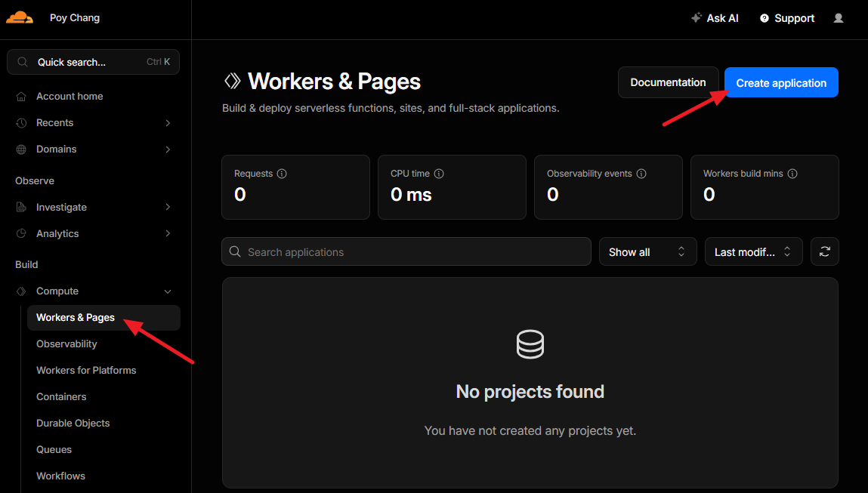Open Workflows in sidebar
Image resolution: width=868 pixels, height=493 pixels.
pyautogui.click(x=60, y=476)
